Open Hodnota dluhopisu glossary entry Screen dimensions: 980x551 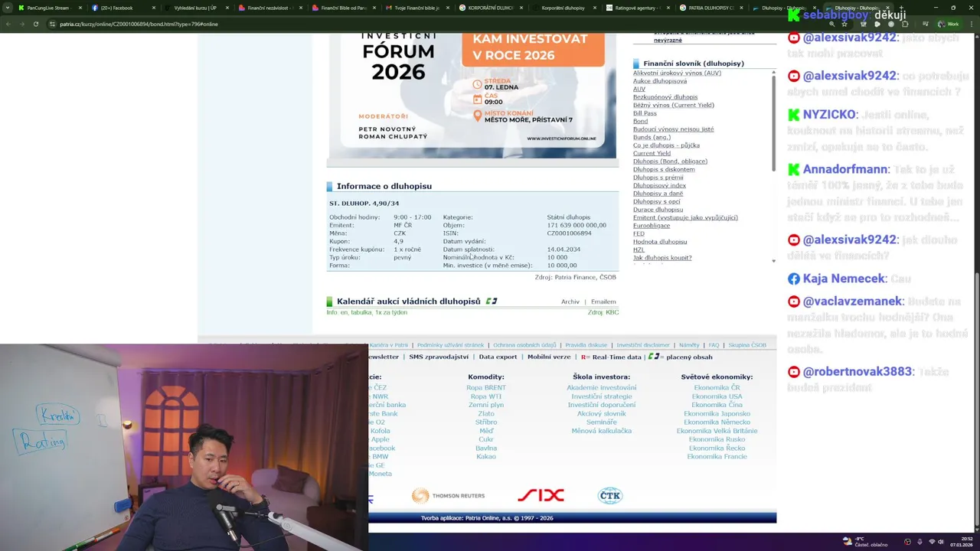pos(660,242)
